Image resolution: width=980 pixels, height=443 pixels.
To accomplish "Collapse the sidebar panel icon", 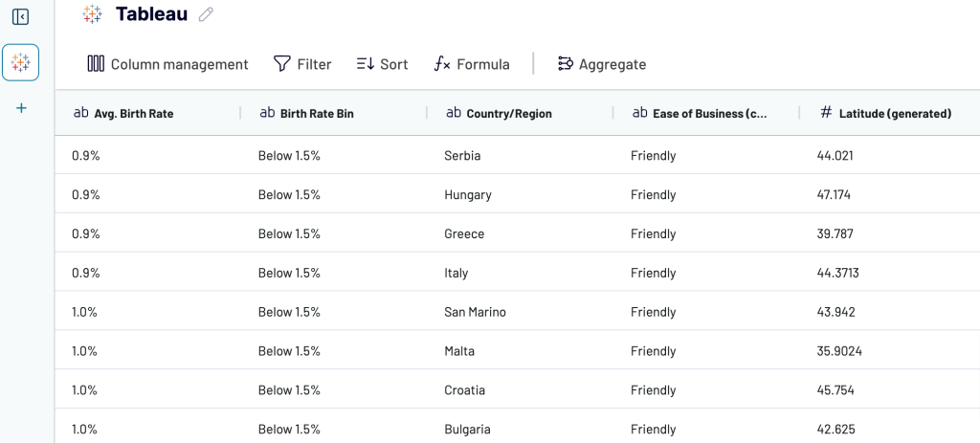I will 21,17.
